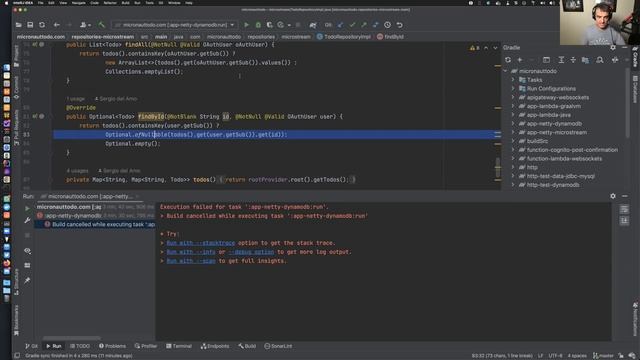Start debugging with the bug icon
The height and width of the screenshot is (360, 640).
pos(258,25)
